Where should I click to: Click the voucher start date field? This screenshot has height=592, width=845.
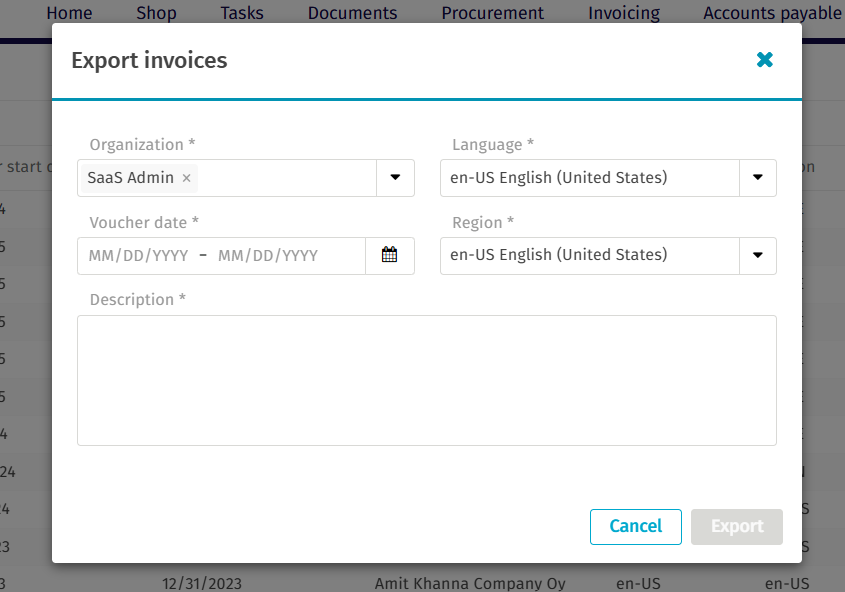(x=138, y=256)
